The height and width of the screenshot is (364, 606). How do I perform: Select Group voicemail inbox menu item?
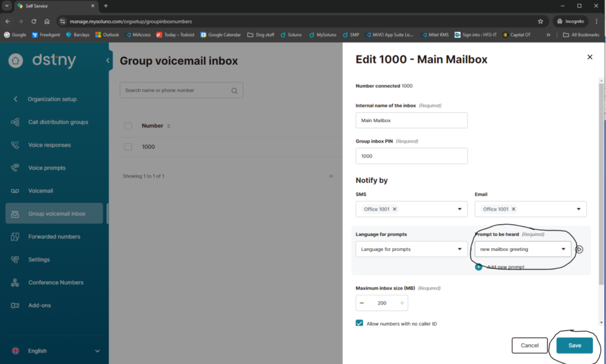pos(54,213)
